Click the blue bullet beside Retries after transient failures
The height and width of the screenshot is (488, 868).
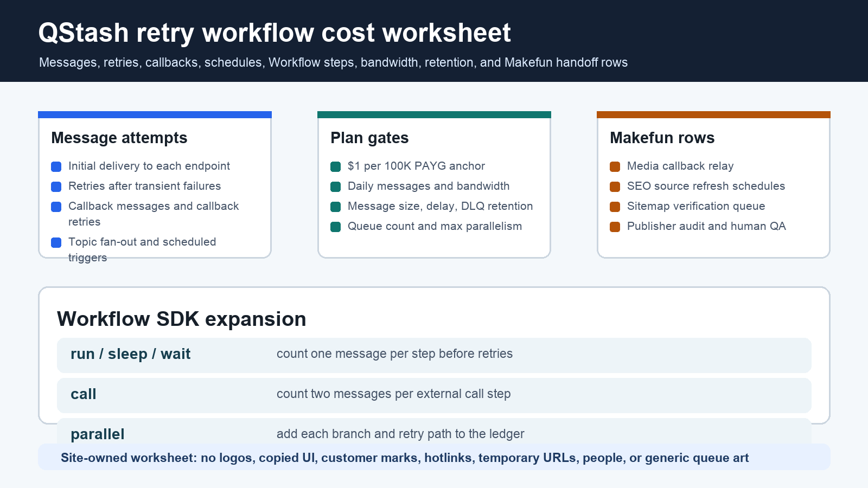pyautogui.click(x=56, y=187)
